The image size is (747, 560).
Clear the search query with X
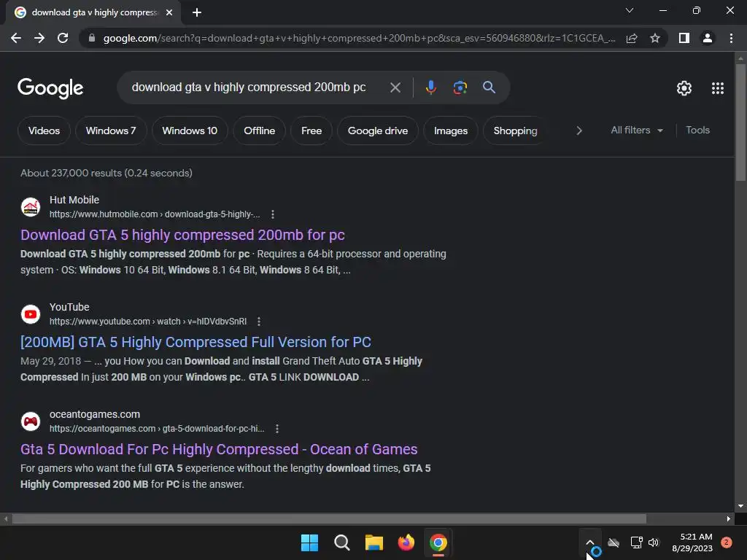[x=395, y=87]
